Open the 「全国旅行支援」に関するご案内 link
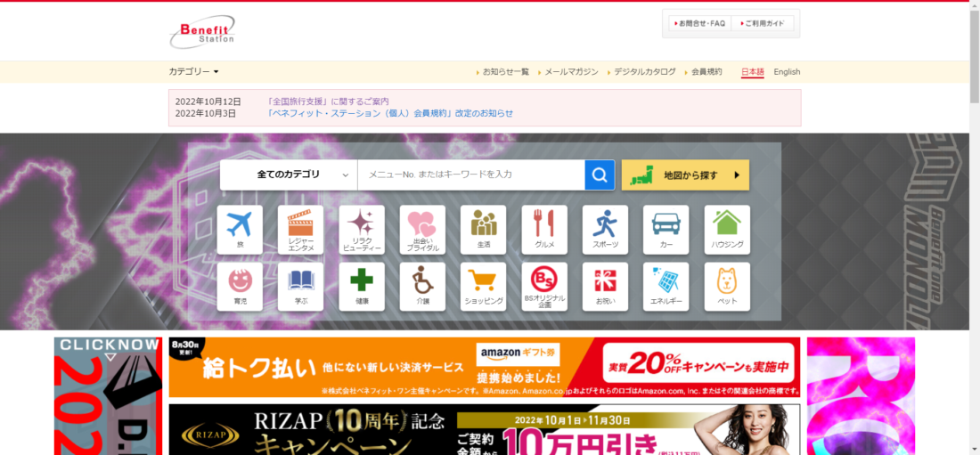Viewport: 980px width, 455px height. click(328, 102)
